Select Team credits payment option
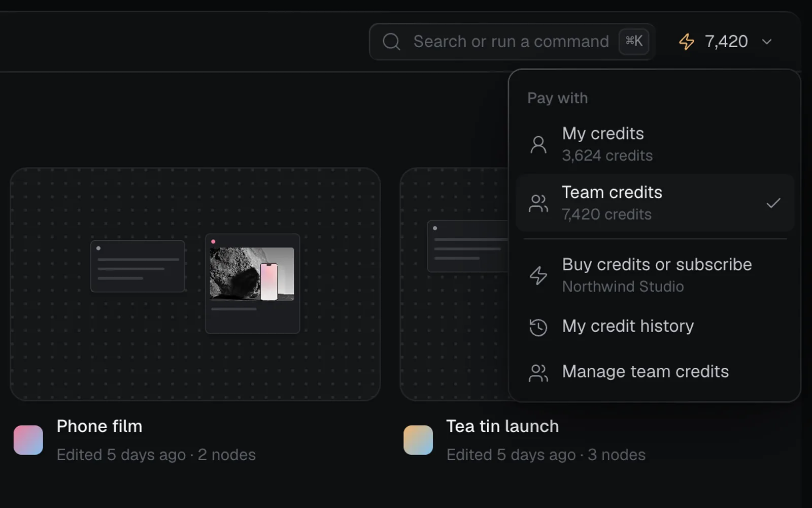 point(655,203)
